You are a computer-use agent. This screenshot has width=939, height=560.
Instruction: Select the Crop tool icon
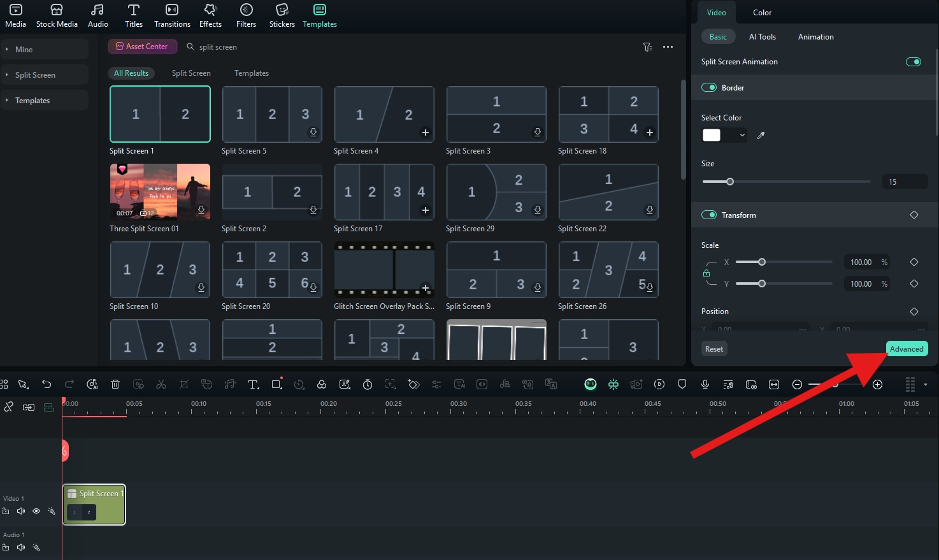click(184, 384)
